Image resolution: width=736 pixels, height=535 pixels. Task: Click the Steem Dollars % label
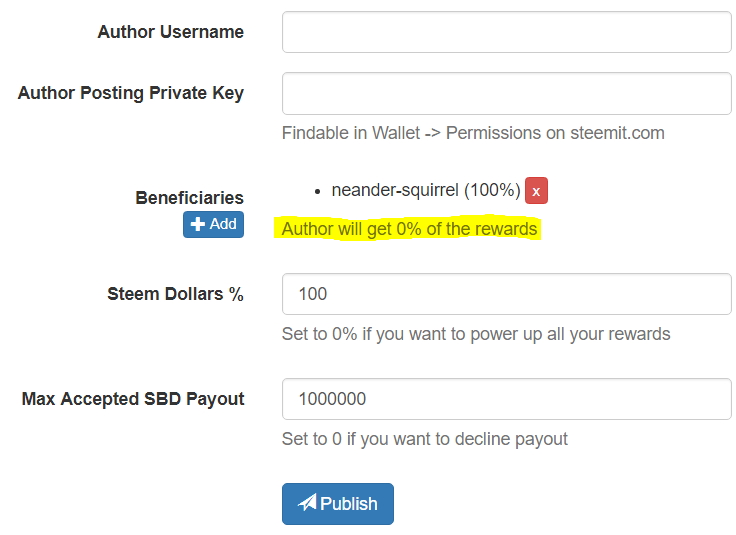(175, 294)
